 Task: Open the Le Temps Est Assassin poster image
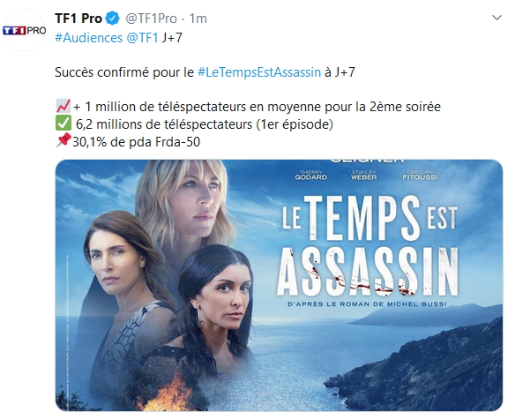click(x=279, y=285)
